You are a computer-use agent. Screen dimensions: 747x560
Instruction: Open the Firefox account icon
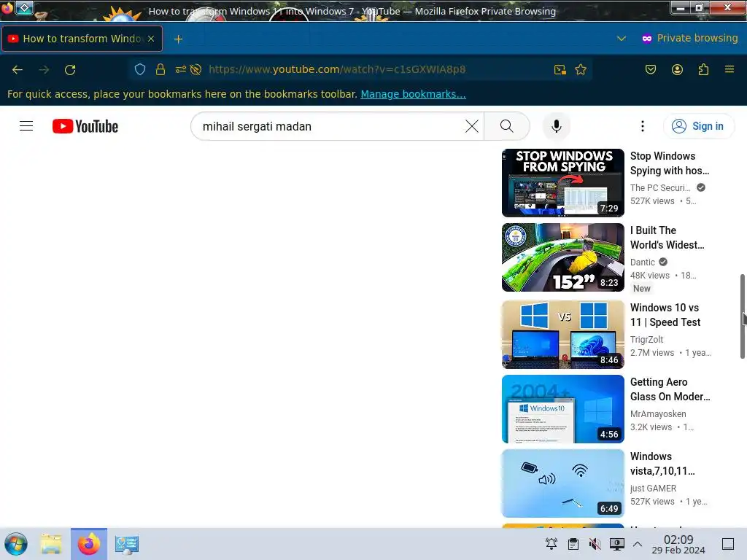(677, 69)
